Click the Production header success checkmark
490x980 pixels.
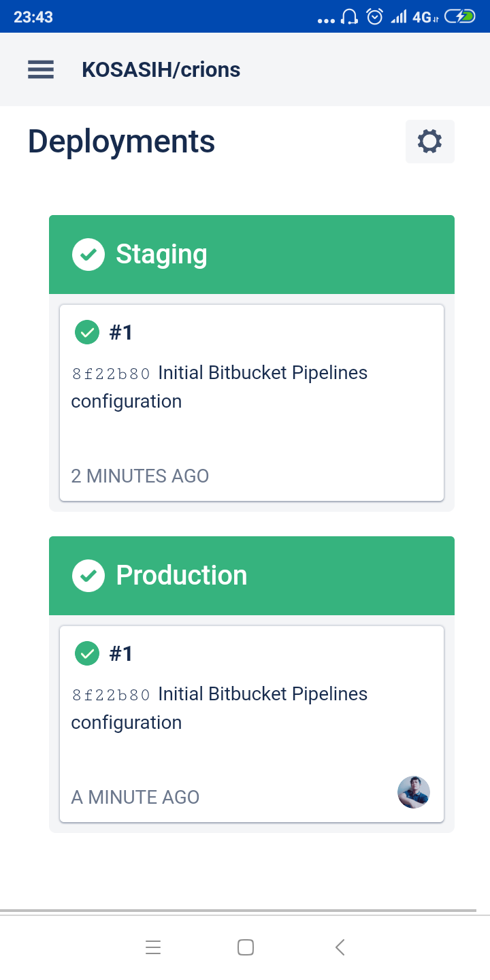tap(88, 576)
